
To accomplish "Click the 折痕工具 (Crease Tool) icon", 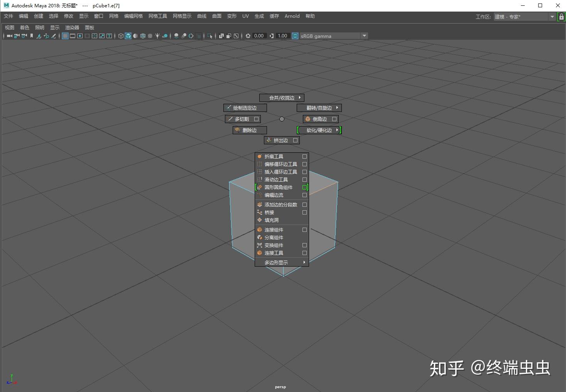I will coord(260,156).
